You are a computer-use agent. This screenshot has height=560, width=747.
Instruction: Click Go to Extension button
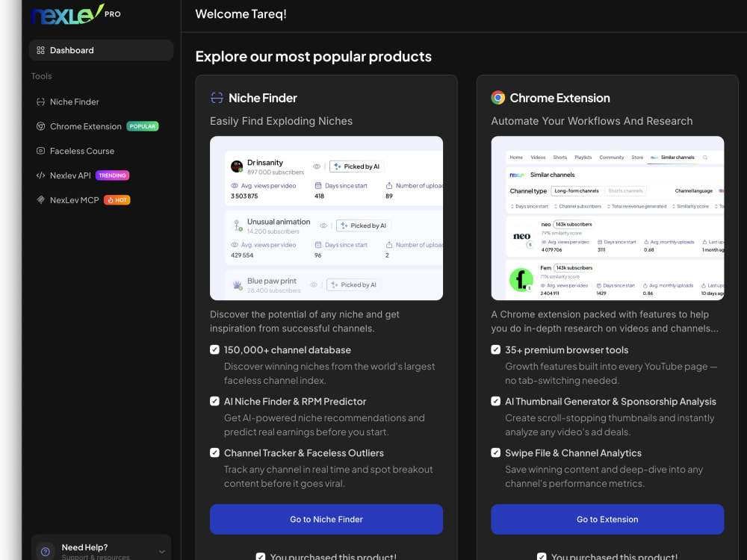click(607, 519)
